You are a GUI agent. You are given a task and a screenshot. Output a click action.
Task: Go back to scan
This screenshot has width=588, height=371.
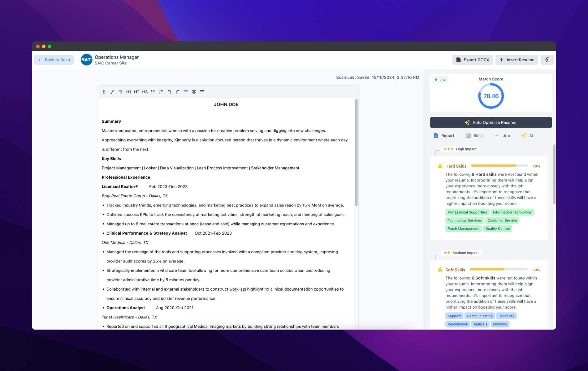(x=54, y=60)
